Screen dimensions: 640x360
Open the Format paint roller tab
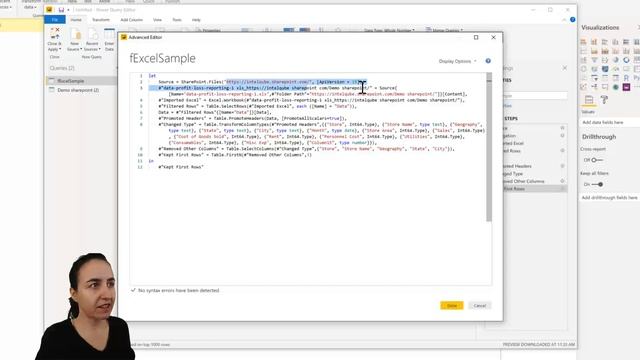604,99
